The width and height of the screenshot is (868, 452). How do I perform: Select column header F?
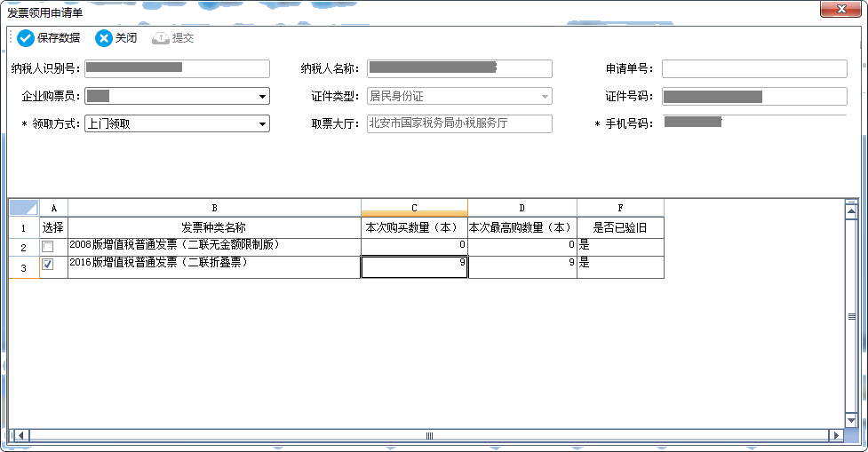pos(620,208)
